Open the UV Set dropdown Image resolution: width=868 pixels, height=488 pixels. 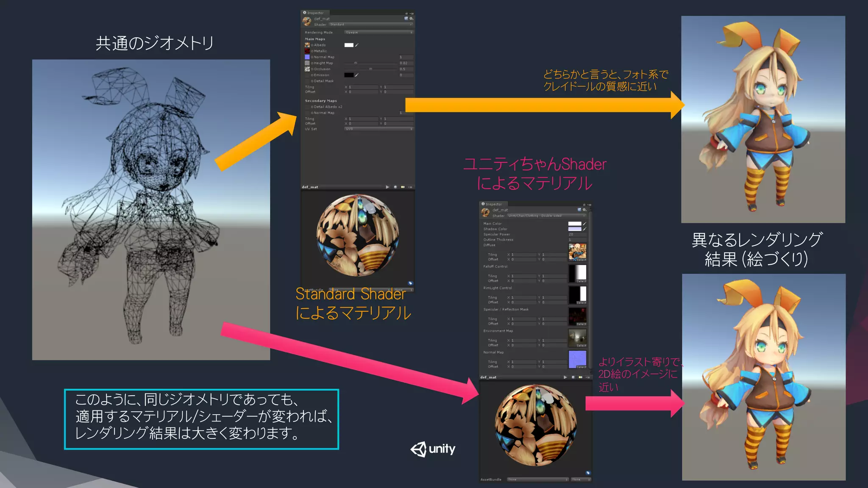(378, 129)
